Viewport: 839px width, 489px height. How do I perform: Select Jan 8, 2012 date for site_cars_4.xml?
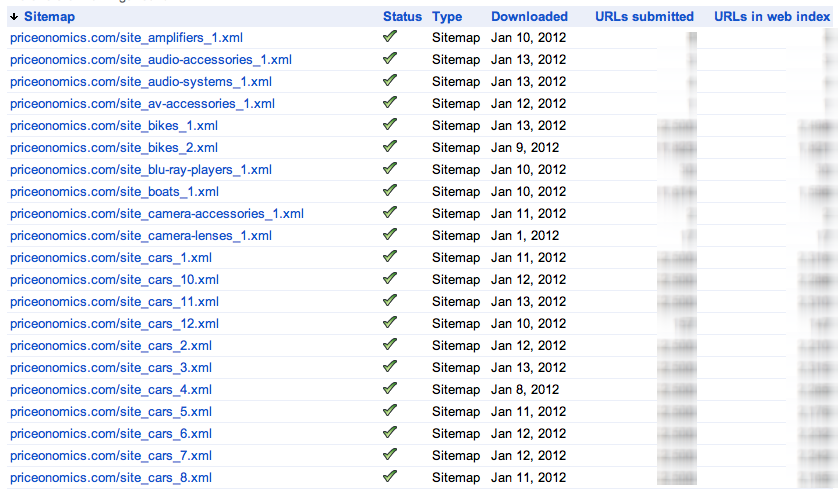525,389
